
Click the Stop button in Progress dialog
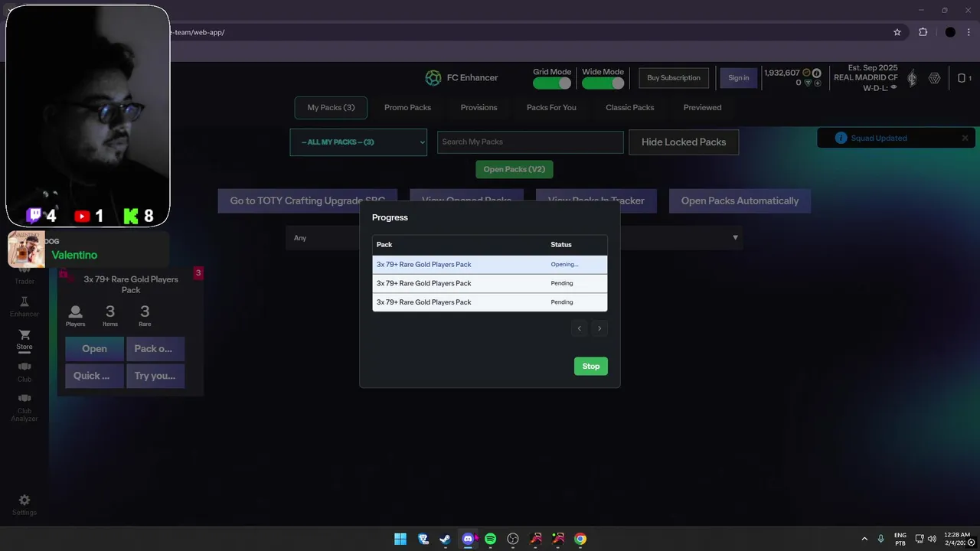tap(591, 367)
